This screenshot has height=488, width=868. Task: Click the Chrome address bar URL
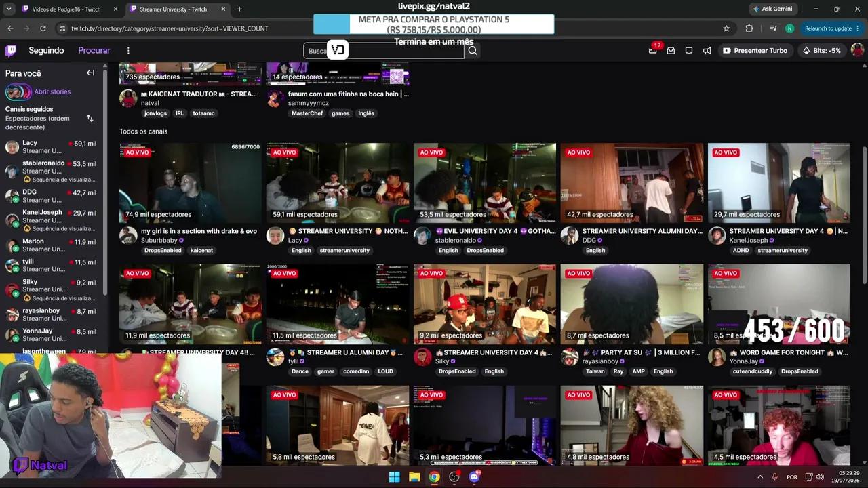pyautogui.click(x=170, y=28)
